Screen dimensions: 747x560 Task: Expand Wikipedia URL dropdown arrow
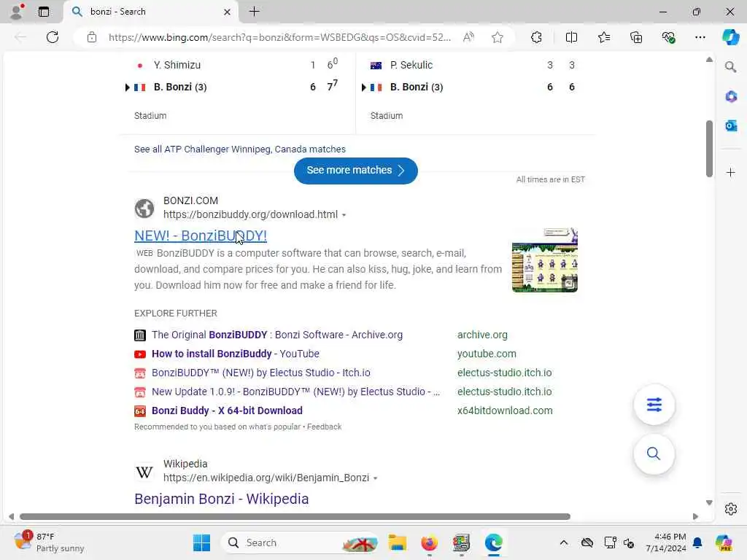[376, 478]
